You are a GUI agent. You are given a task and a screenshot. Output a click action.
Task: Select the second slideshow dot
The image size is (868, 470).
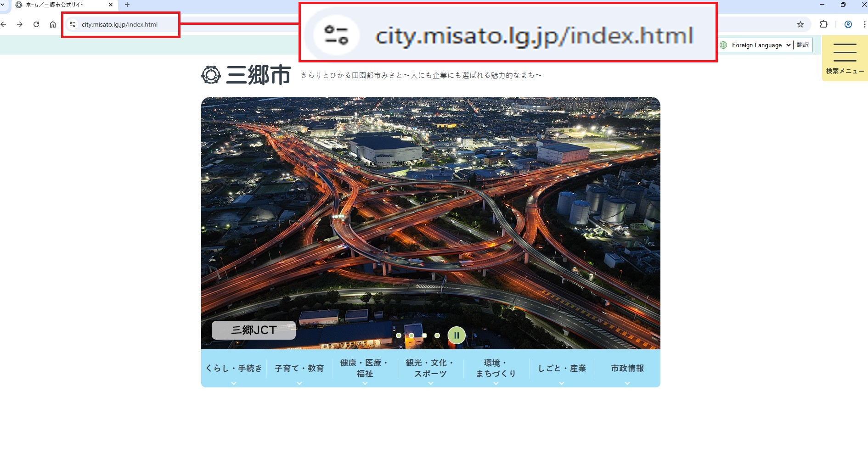[411, 336]
